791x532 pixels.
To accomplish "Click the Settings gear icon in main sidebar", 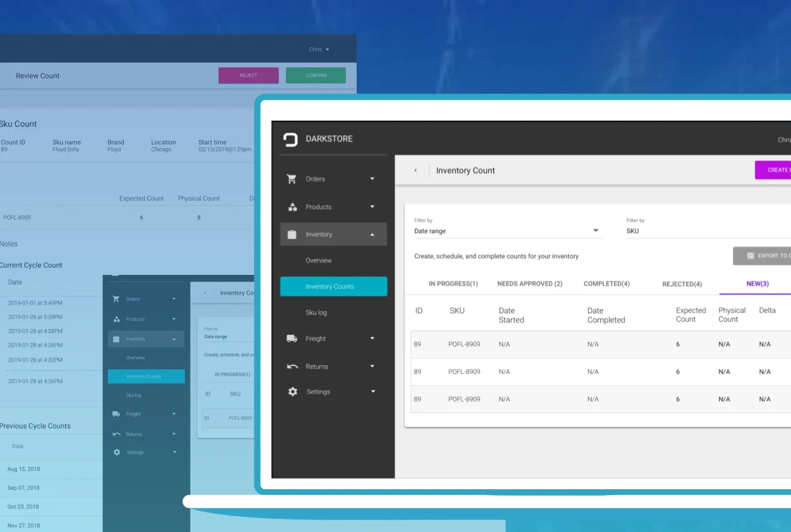I will (x=293, y=392).
